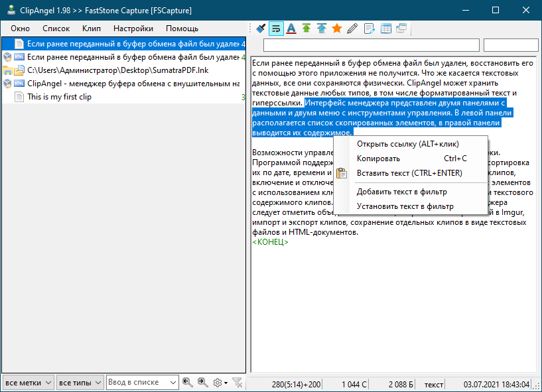Screen dimensions: 542x392
Task: Click text icon of 'This is my first clip'
Action: pyautogui.click(x=19, y=97)
